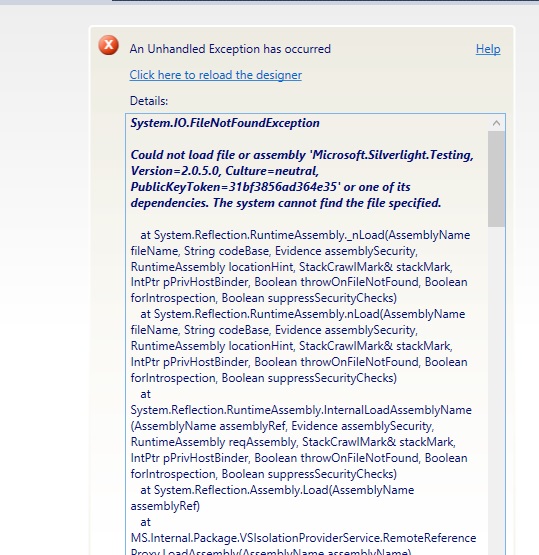Click the 'Details:' label

149,101
